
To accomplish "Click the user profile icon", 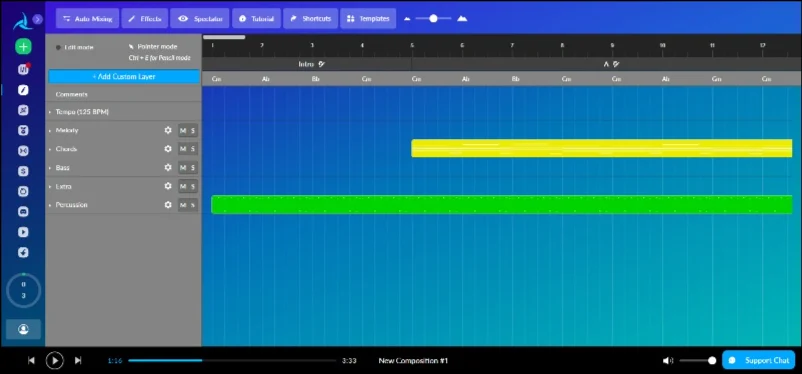I will click(24, 329).
